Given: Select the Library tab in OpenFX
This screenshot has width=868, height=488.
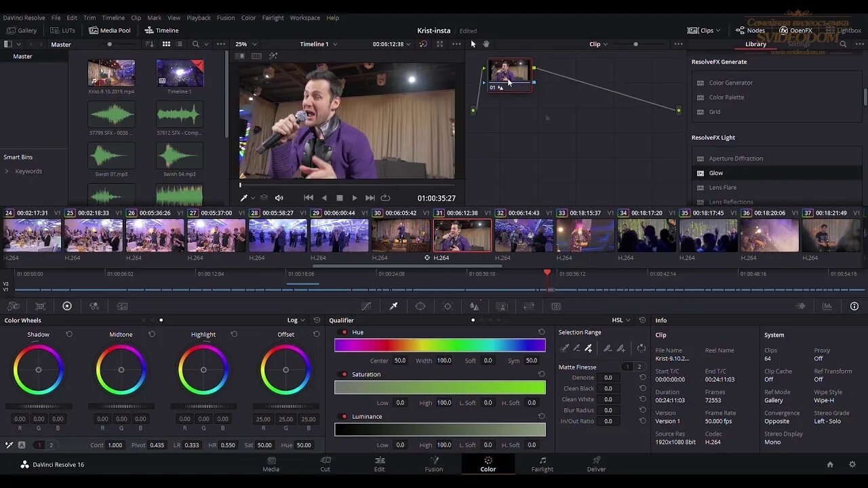Looking at the screenshot, I should tap(755, 44).
